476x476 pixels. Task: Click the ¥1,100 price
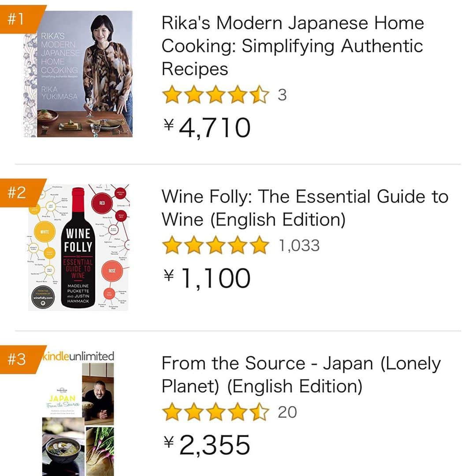pos(207,278)
